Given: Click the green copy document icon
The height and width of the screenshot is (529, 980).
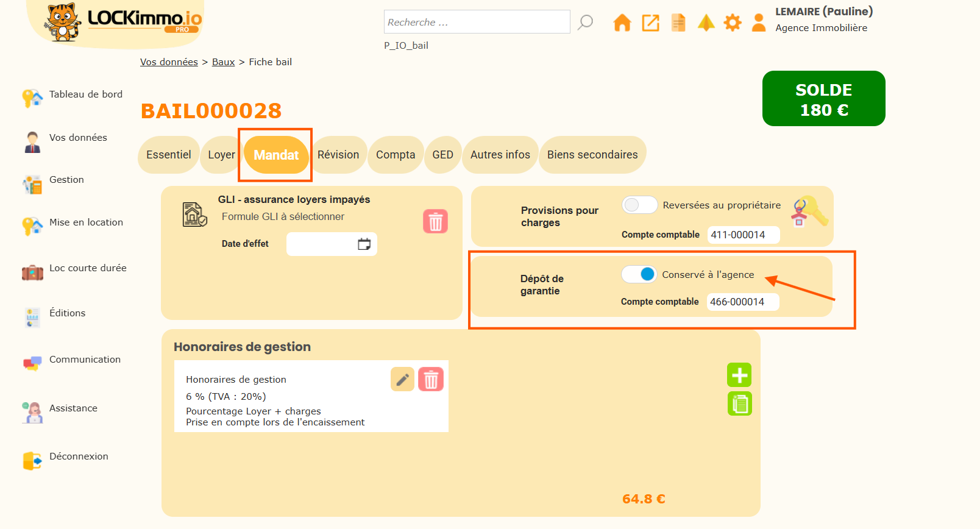Looking at the screenshot, I should [739, 403].
